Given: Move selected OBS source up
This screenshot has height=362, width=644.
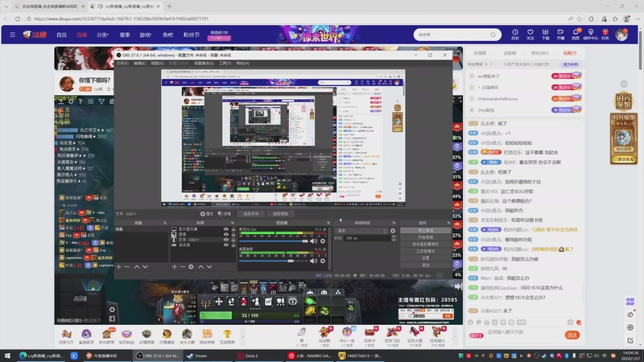Looking at the screenshot, I should pos(200,267).
